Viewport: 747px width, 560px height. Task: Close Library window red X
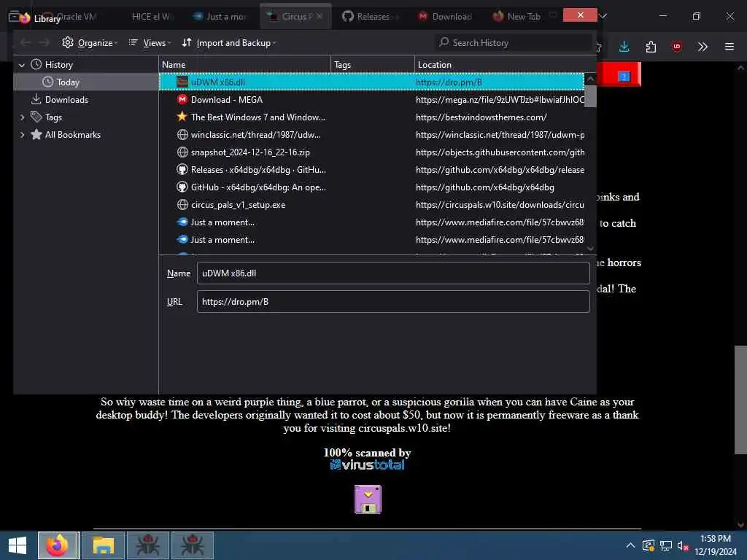click(580, 15)
